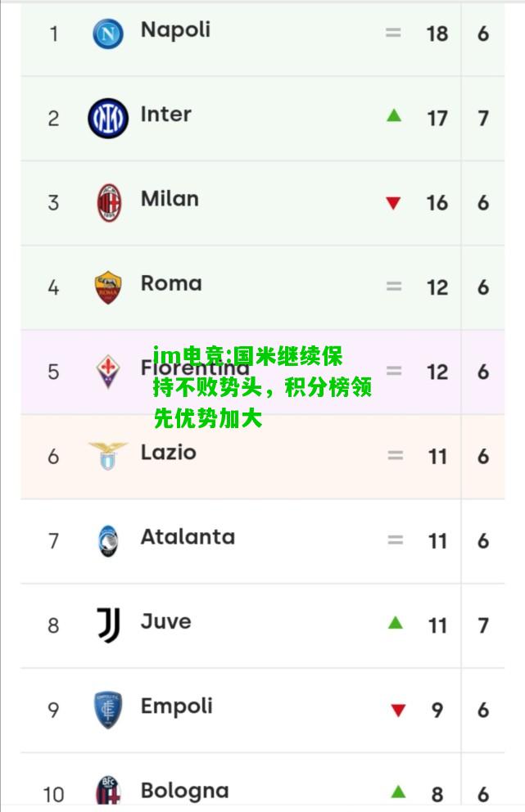Open the Napoli team name
The image size is (525, 812).
(x=176, y=30)
